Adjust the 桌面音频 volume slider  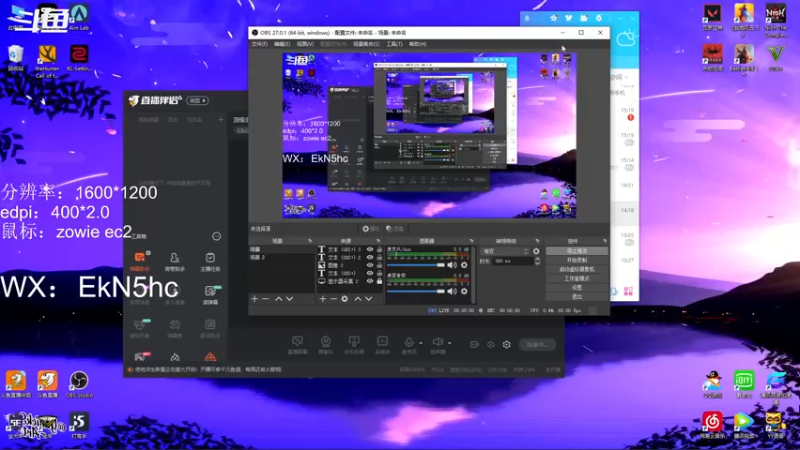coord(416,291)
